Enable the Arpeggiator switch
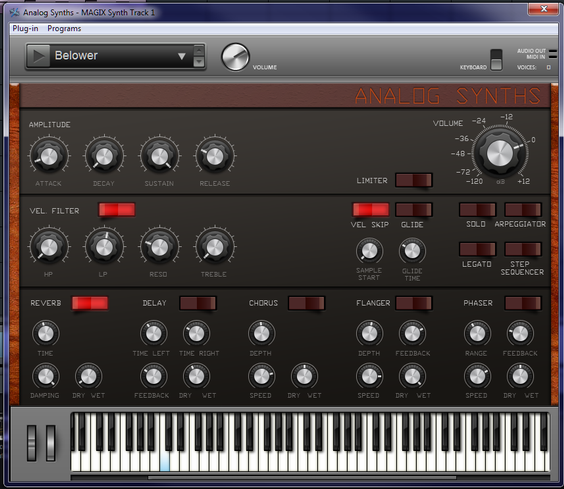Viewport: 564px width, 489px height. point(523,209)
